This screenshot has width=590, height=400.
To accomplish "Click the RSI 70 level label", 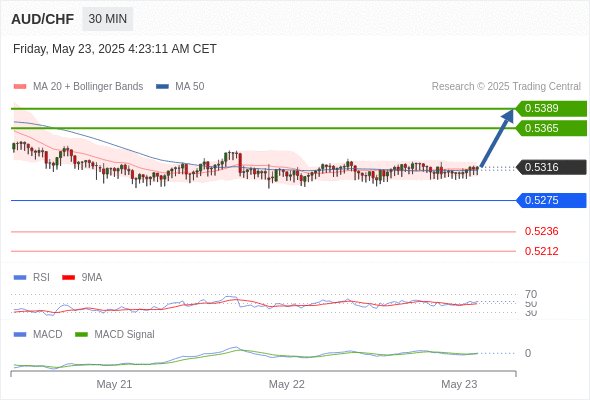I will [x=531, y=294].
